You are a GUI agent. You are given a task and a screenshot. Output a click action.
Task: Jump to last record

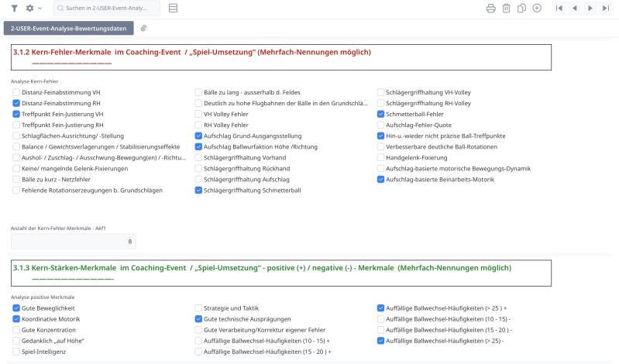606,8
